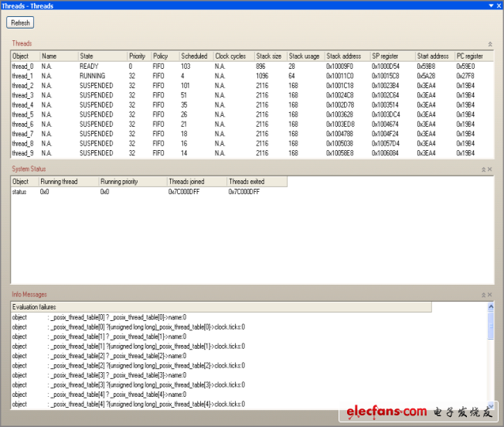Select the thread_0 row
Image resolution: width=504 pixels, height=427 pixels.
pos(22,67)
